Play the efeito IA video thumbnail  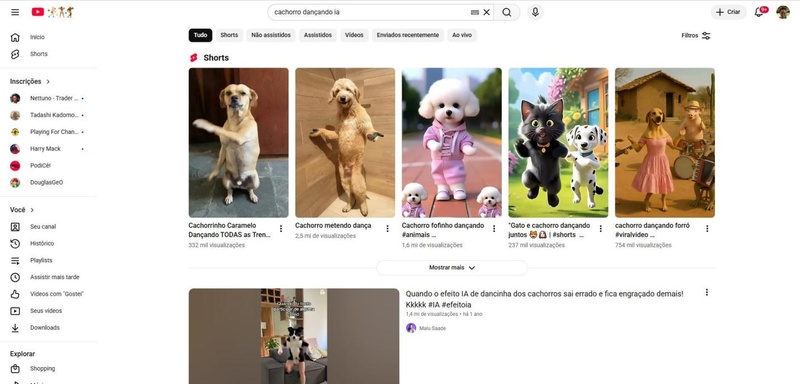pyautogui.click(x=294, y=336)
